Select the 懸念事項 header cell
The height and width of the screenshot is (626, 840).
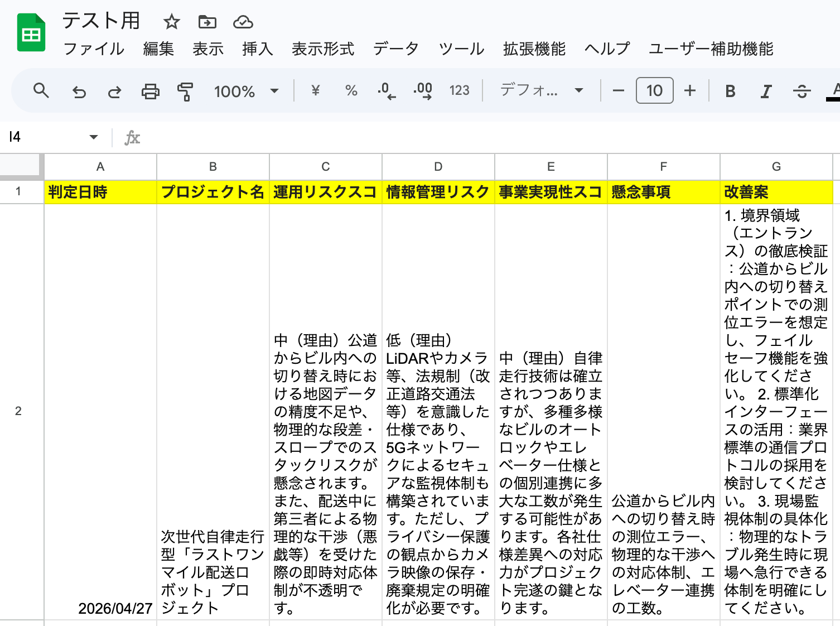click(x=664, y=192)
